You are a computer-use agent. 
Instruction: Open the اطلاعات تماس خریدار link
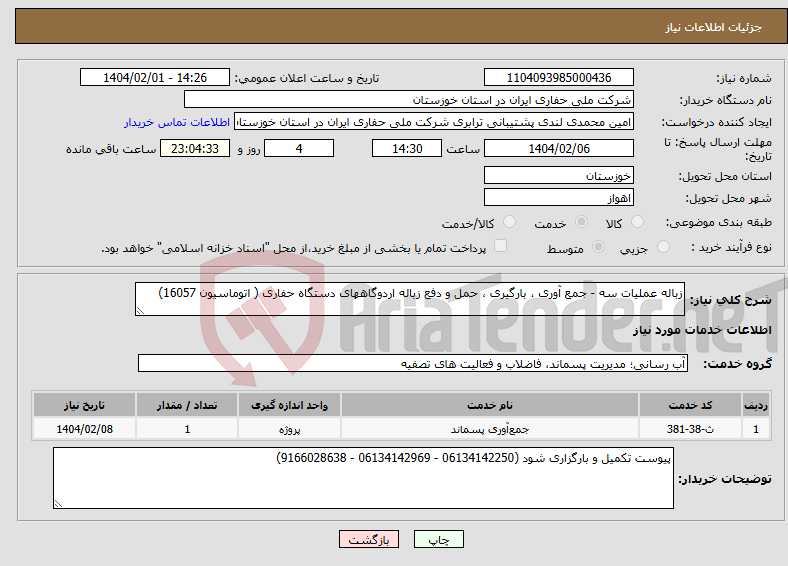click(177, 122)
